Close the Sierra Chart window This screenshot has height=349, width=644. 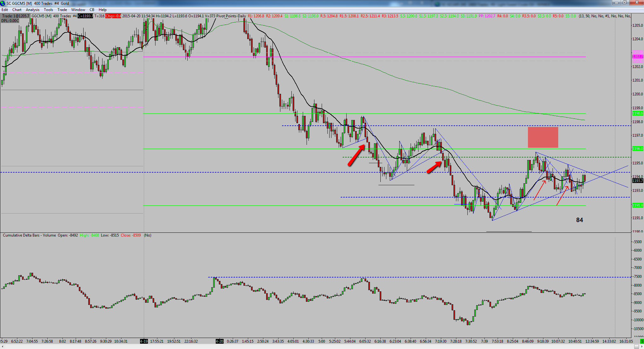coord(636,3)
